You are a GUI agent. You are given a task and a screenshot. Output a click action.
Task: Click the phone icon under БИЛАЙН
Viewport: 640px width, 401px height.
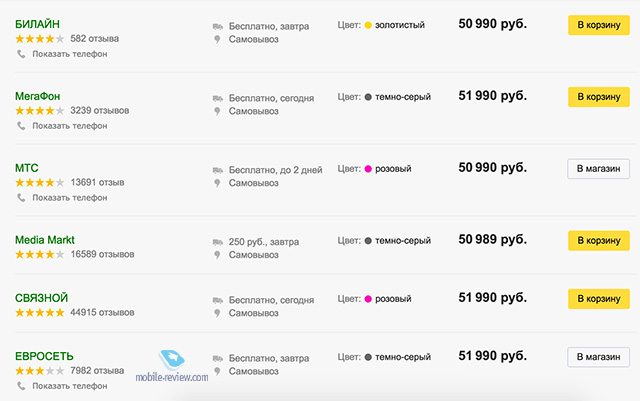coord(21,54)
